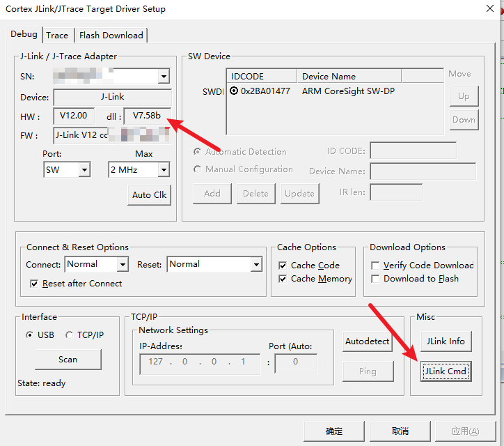Viewport: 504px width, 446px height.
Task: Expand the Max clock 2 MHz dropdown
Action: (164, 170)
